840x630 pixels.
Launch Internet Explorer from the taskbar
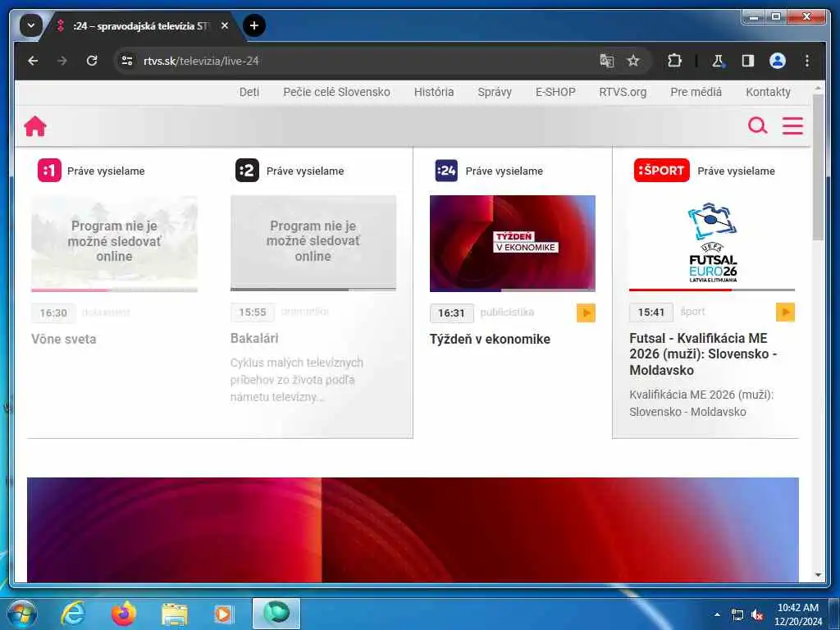click(x=73, y=614)
